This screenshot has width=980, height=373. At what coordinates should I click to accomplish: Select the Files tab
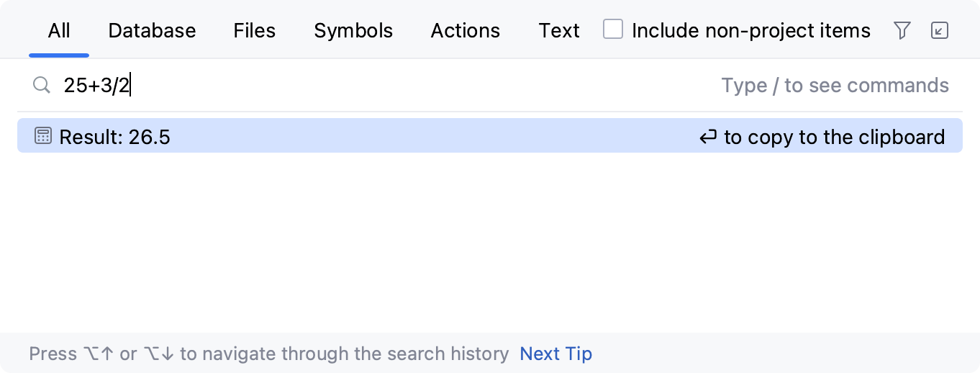tap(255, 31)
